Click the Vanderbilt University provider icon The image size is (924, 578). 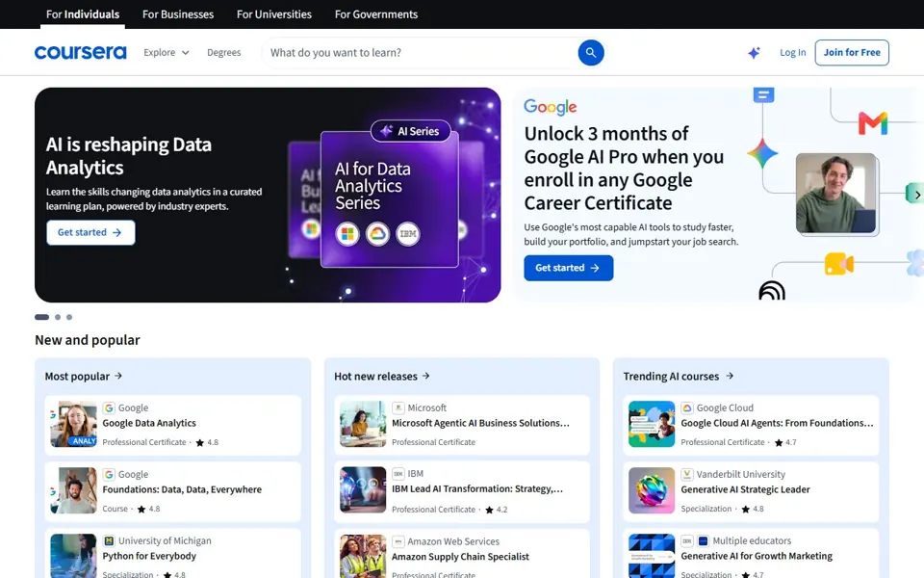point(687,474)
